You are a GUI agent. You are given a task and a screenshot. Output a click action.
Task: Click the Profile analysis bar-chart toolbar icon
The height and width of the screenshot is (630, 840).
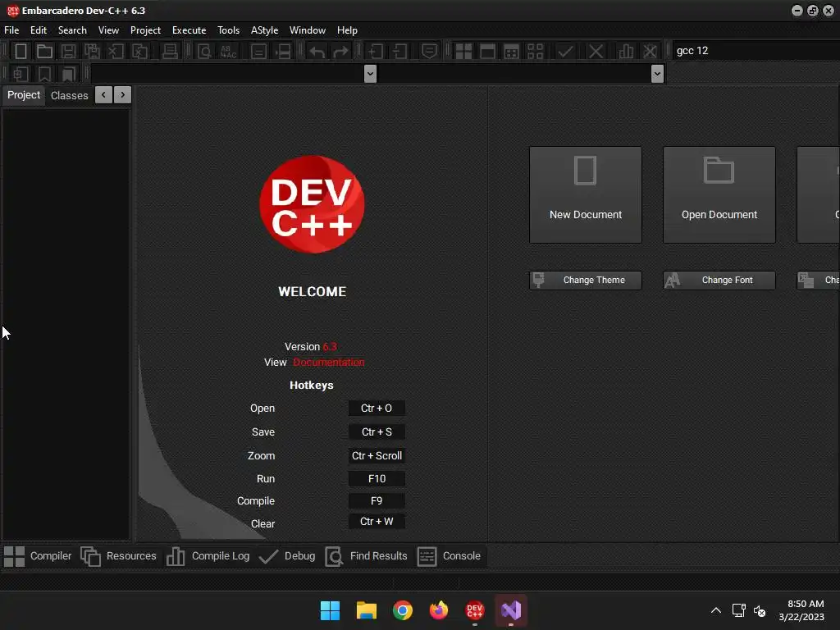coord(626,52)
